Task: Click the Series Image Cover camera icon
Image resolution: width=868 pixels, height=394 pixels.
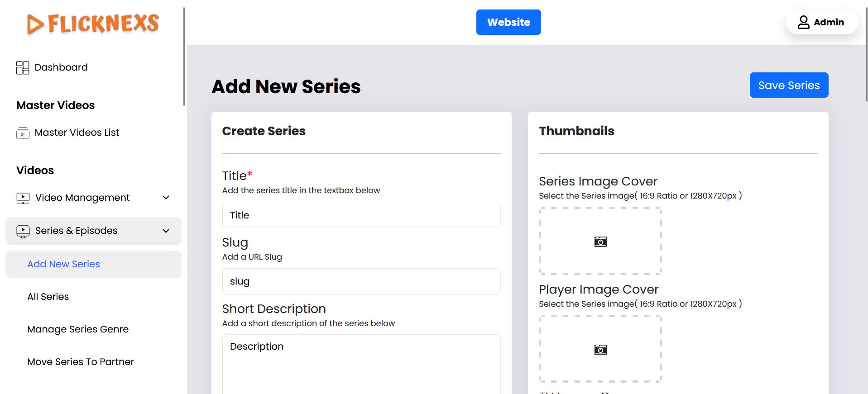Action: (x=600, y=242)
